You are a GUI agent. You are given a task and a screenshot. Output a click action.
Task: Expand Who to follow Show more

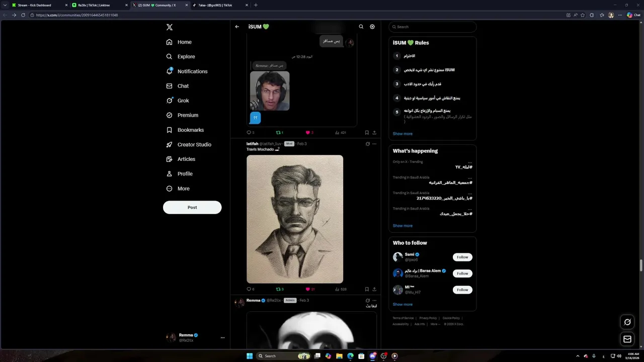(x=403, y=304)
